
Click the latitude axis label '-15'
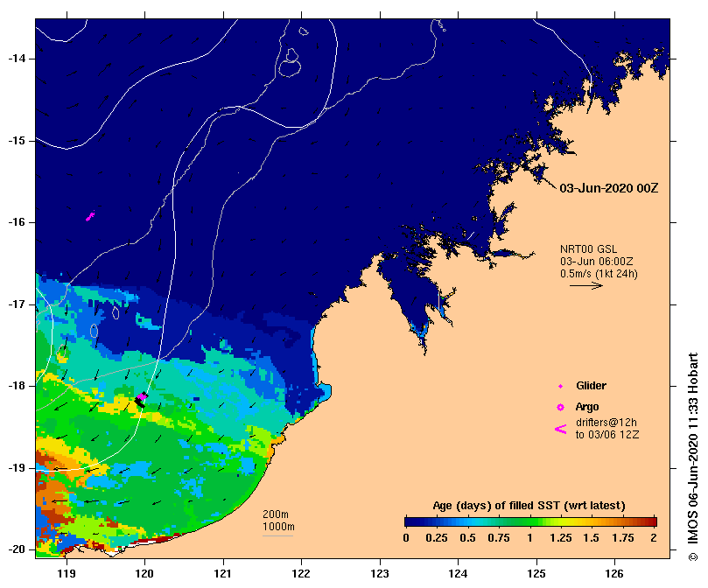point(17,141)
